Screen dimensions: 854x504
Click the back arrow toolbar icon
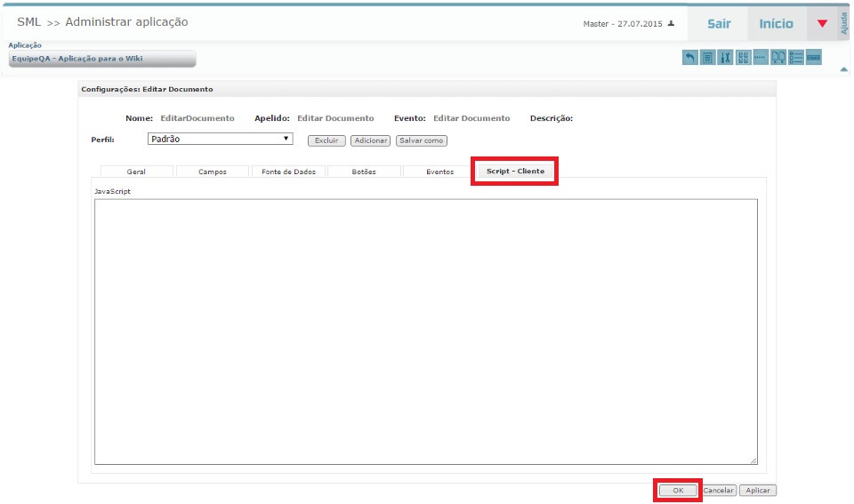pyautogui.click(x=689, y=57)
